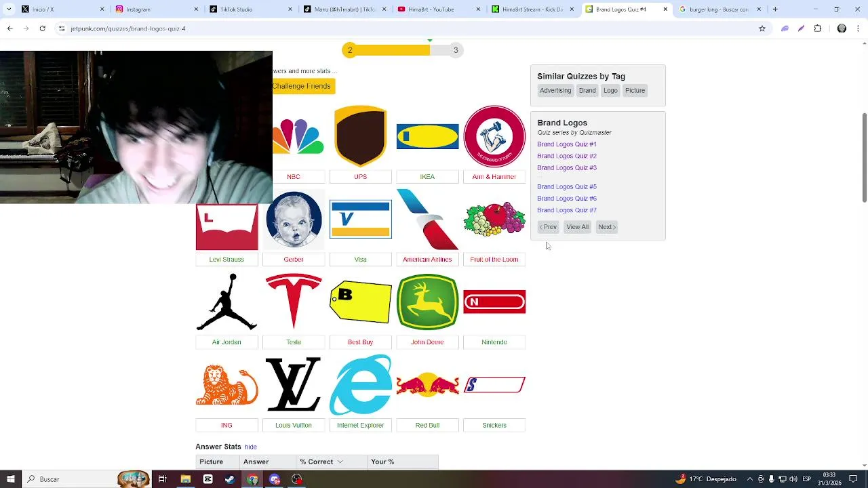The height and width of the screenshot is (488, 868).
Task: Hide the Answer Stats section
Action: (x=251, y=447)
